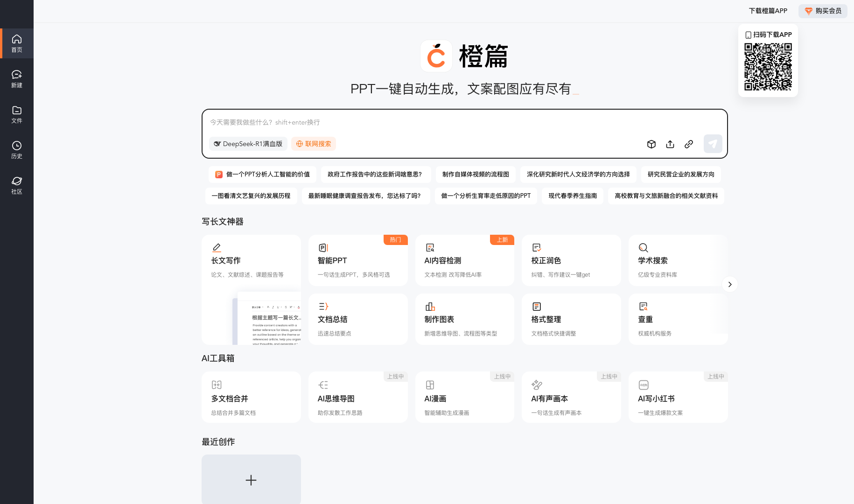Select suggestion 做一个PPT分析人工智能的价值

[x=262, y=175]
